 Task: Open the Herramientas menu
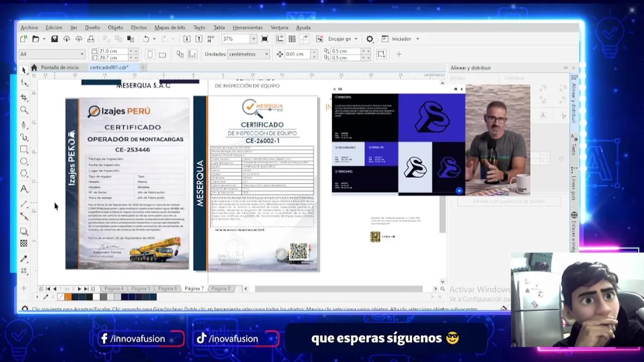(248, 28)
